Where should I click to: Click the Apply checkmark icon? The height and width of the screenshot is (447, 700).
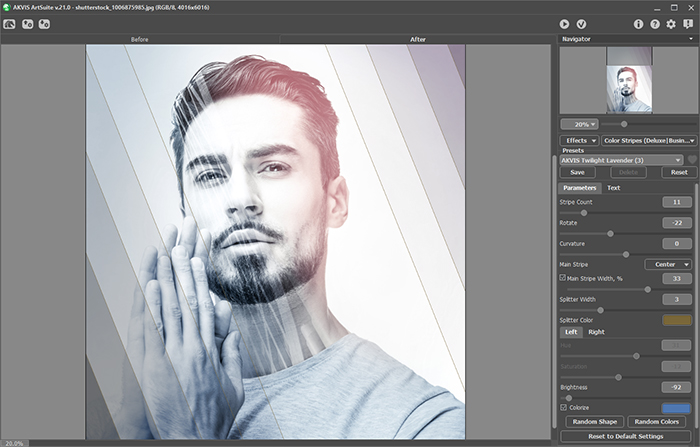pyautogui.click(x=581, y=23)
